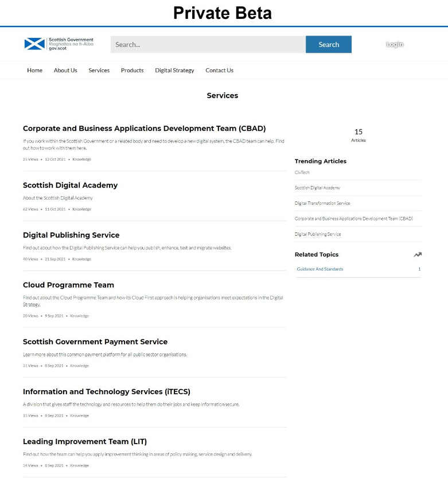The width and height of the screenshot is (448, 482).
Task: Click the Services page heading
Action: (223, 96)
